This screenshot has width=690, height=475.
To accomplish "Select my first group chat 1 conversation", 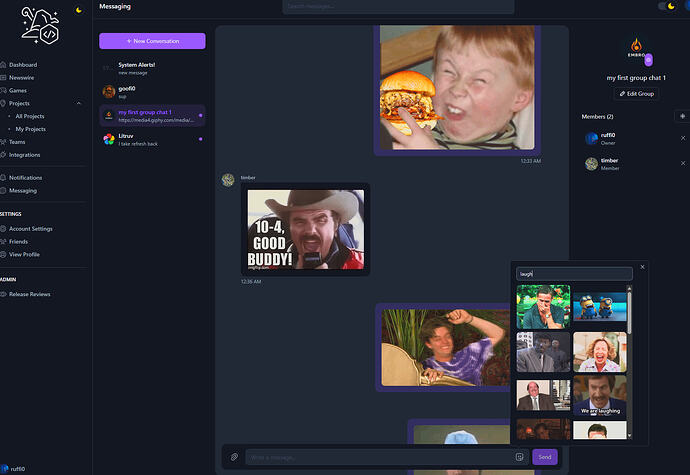I will pyautogui.click(x=152, y=116).
